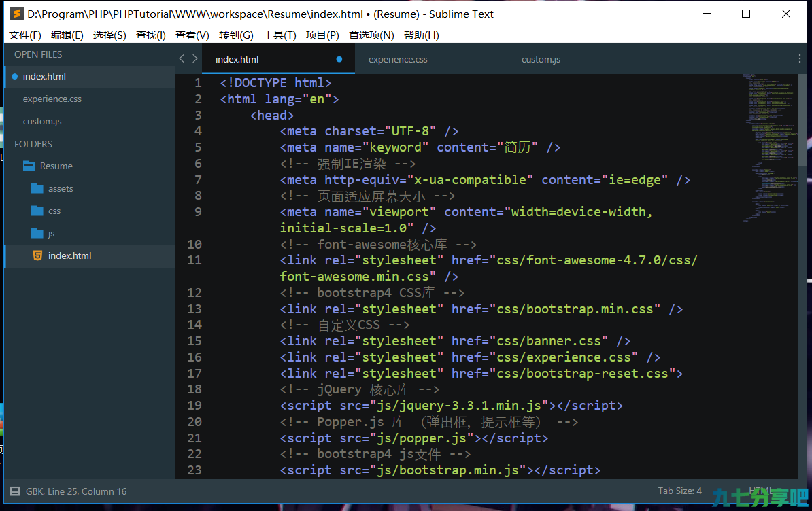This screenshot has width=812, height=511.
Task: Click "js/jquery-3.3.1.min.js" src on line 19
Action: tap(459, 406)
